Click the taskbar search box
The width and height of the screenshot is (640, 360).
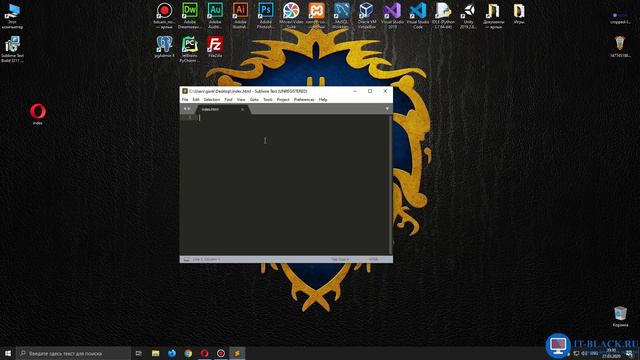pyautogui.click(x=73, y=353)
